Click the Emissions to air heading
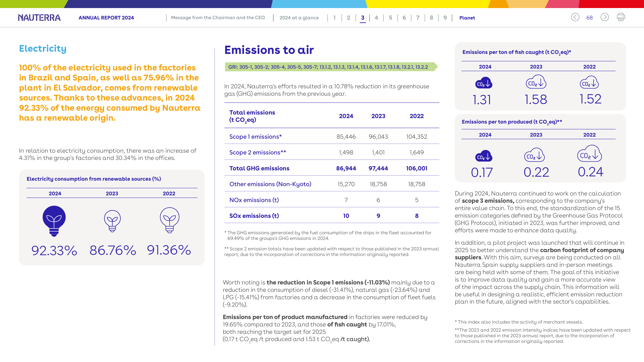This screenshot has width=644, height=362. 269,50
